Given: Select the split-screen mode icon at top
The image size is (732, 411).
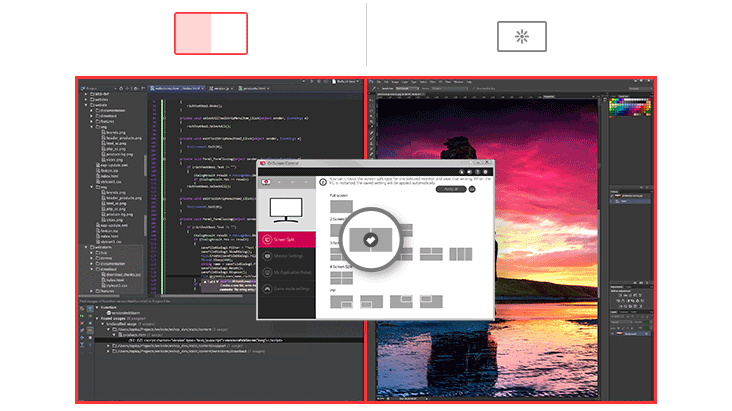Looking at the screenshot, I should [211, 33].
